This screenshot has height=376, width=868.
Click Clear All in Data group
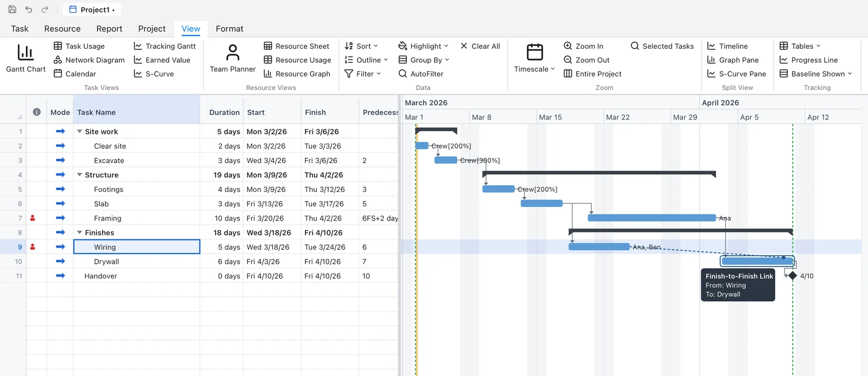coord(480,46)
